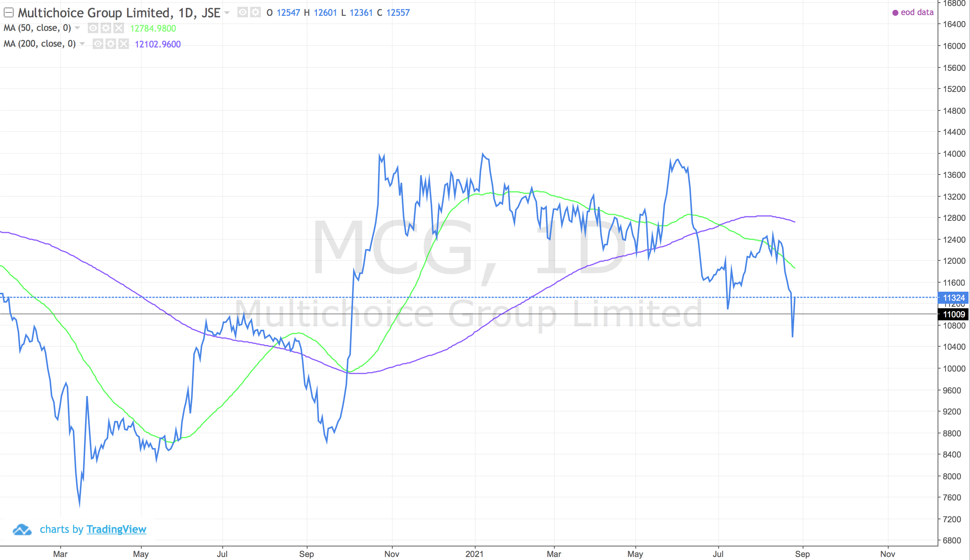Click the purple MA value 12102.9600

[x=158, y=44]
